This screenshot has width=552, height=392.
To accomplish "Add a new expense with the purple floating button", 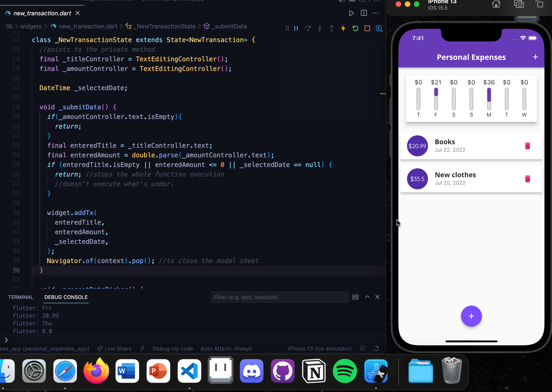I will [471, 316].
